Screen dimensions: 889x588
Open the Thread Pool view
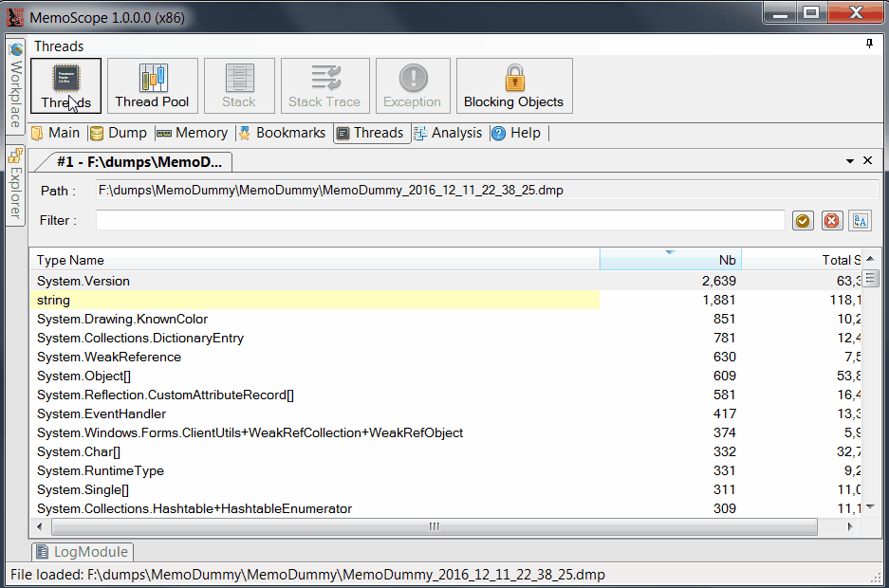[152, 85]
